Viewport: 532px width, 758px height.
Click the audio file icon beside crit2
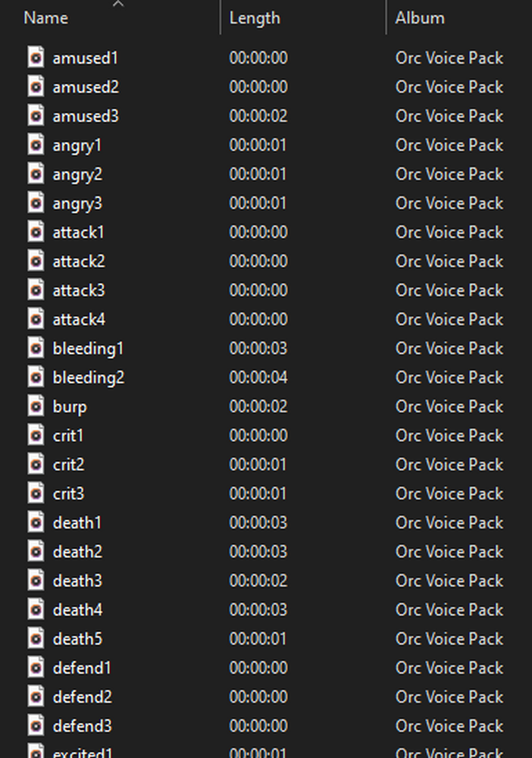[x=36, y=465]
